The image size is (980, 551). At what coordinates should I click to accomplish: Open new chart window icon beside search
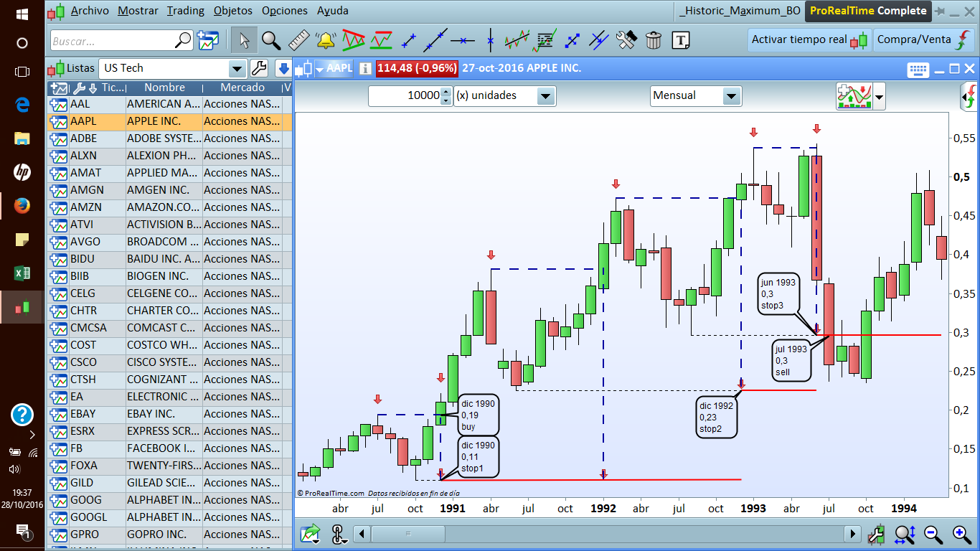coord(208,40)
